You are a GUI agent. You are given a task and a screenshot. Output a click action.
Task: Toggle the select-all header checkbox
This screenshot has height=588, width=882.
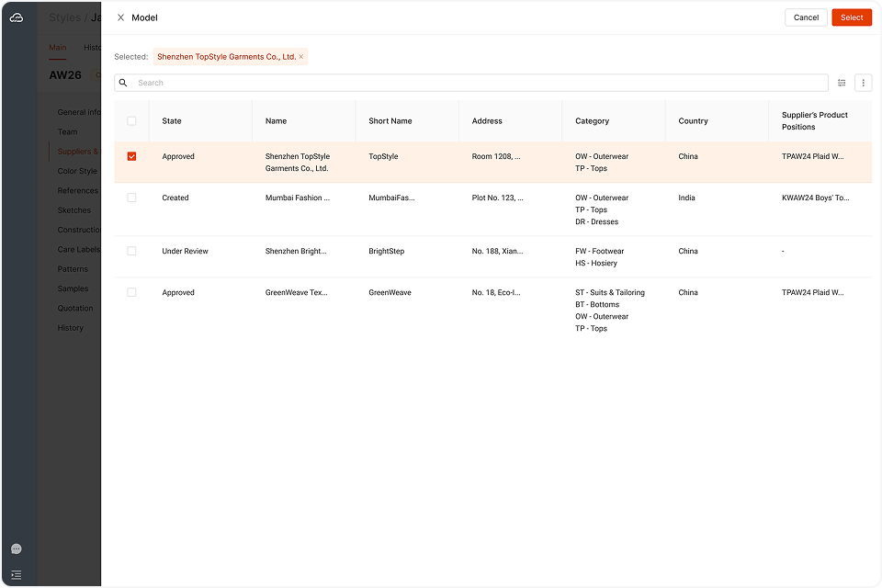[x=131, y=121]
